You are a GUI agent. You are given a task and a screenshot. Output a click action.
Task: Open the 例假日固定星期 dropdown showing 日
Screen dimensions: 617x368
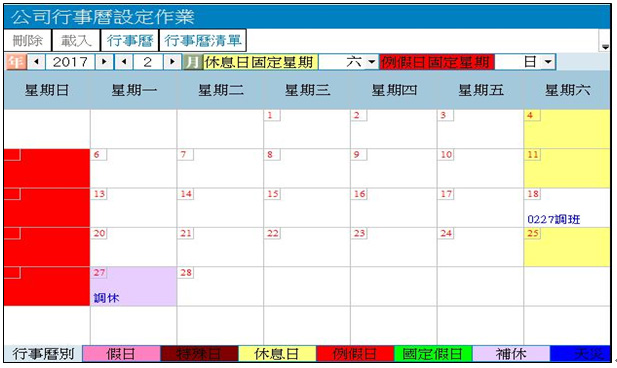[548, 62]
